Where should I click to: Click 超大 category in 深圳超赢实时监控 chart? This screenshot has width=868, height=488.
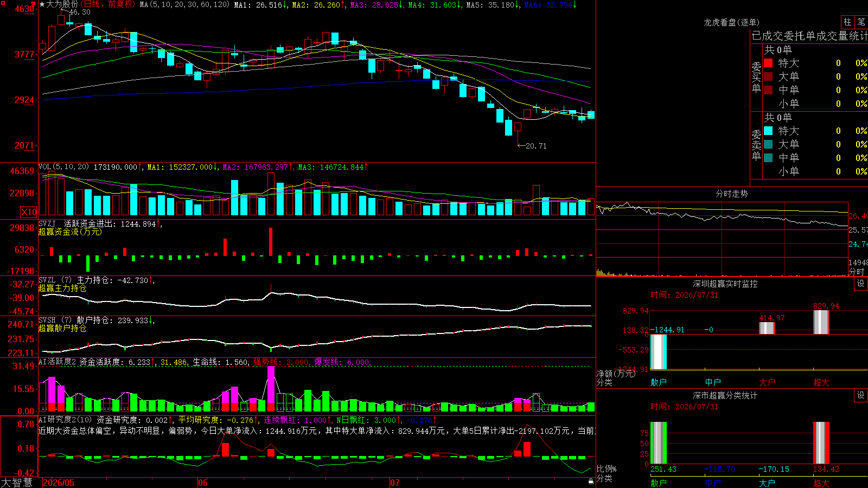821,382
